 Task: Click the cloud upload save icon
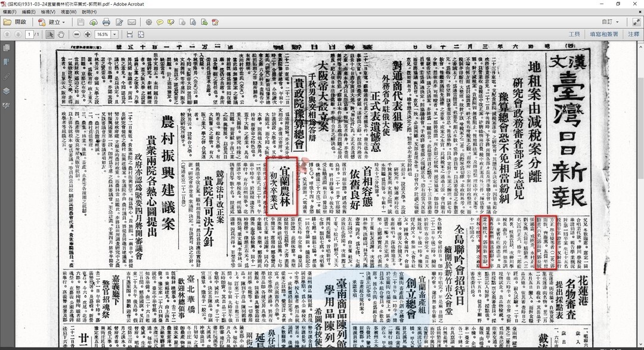point(94,22)
